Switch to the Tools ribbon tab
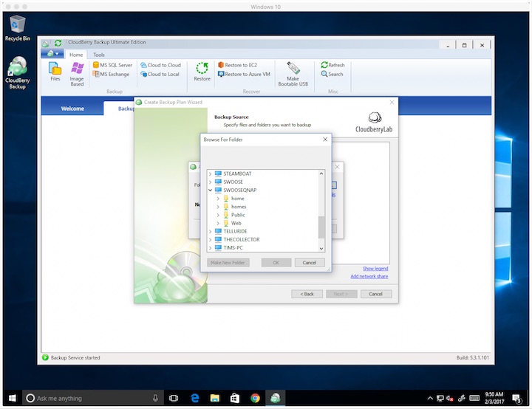Image resolution: width=532 pixels, height=409 pixels. pos(99,55)
